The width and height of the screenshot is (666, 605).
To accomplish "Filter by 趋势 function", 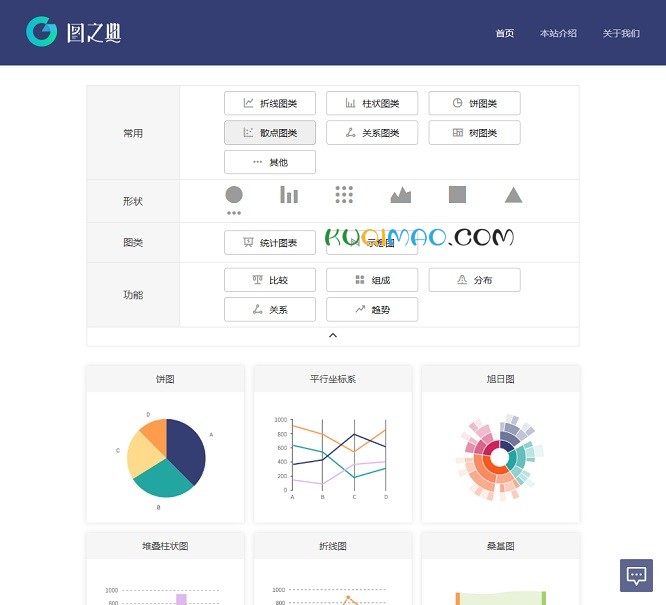I will [372, 309].
